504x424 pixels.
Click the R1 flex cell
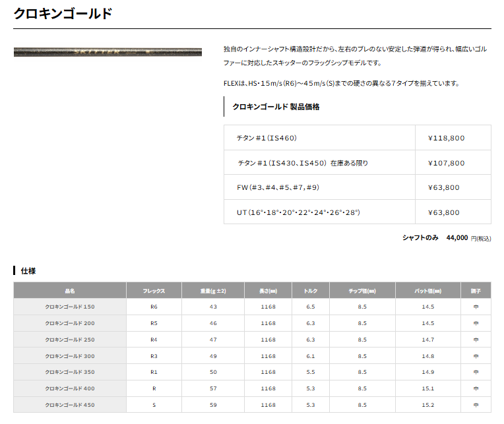point(154,372)
